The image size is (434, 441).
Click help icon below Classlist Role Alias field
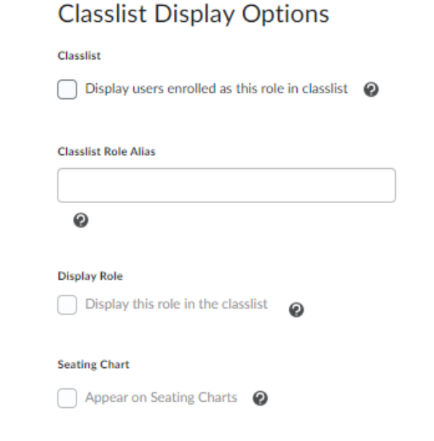pyautogui.click(x=81, y=220)
